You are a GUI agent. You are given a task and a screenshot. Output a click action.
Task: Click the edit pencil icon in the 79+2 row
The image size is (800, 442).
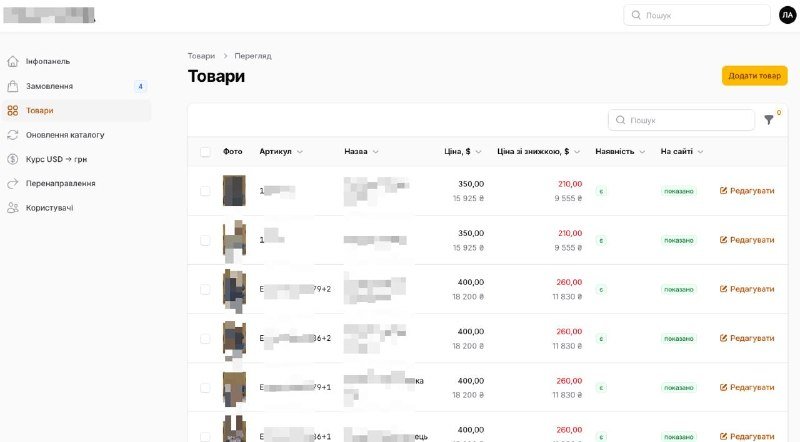point(723,289)
